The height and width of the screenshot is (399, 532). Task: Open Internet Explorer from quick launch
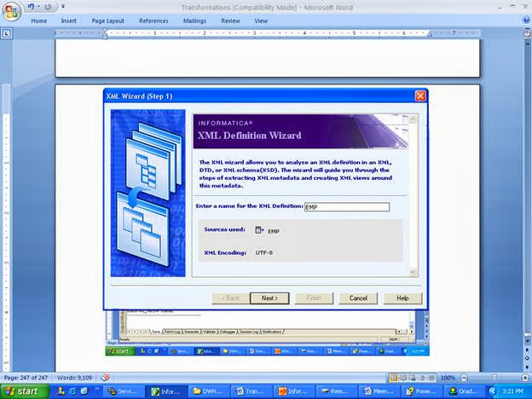[x=72, y=391]
